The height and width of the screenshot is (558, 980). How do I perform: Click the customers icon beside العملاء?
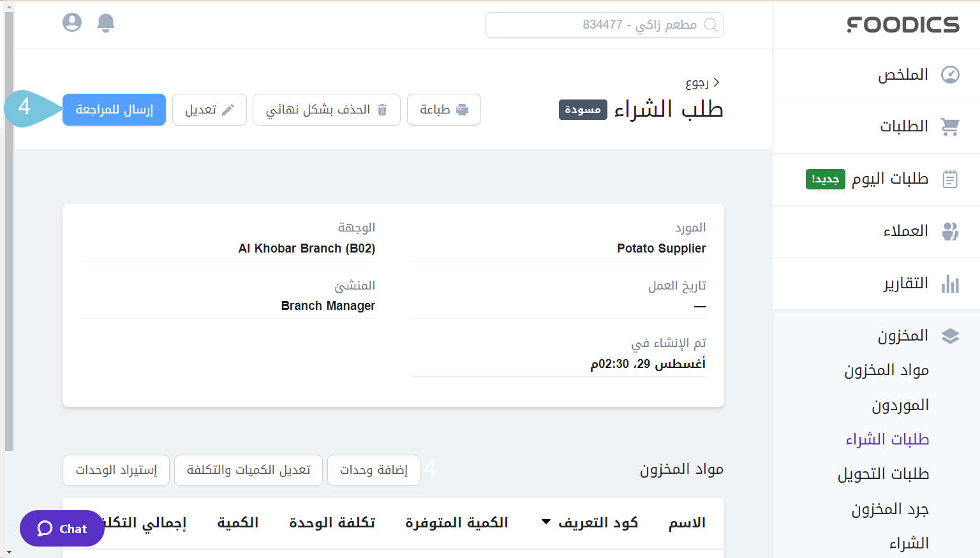pos(950,231)
